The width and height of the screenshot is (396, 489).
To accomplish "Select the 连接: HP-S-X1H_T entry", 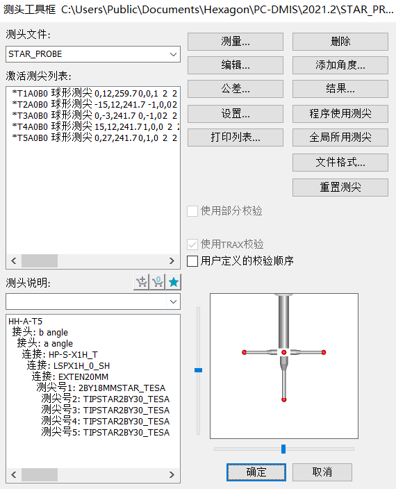I will (60, 354).
